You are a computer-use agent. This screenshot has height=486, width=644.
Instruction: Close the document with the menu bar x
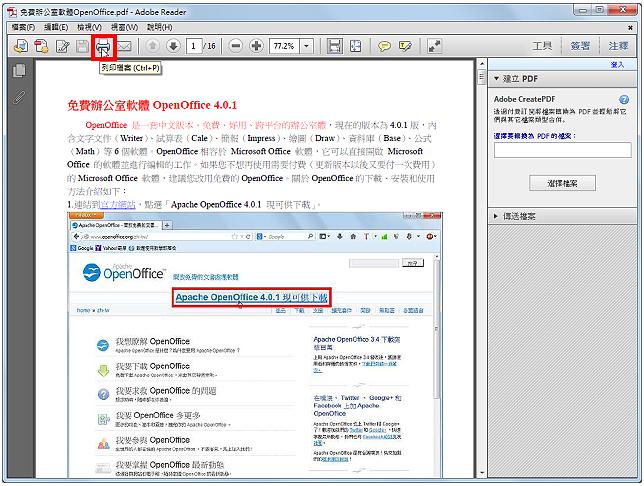point(630,28)
